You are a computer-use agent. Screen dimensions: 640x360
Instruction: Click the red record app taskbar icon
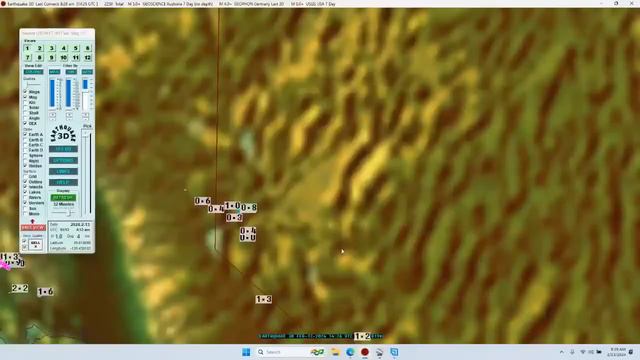point(365,352)
